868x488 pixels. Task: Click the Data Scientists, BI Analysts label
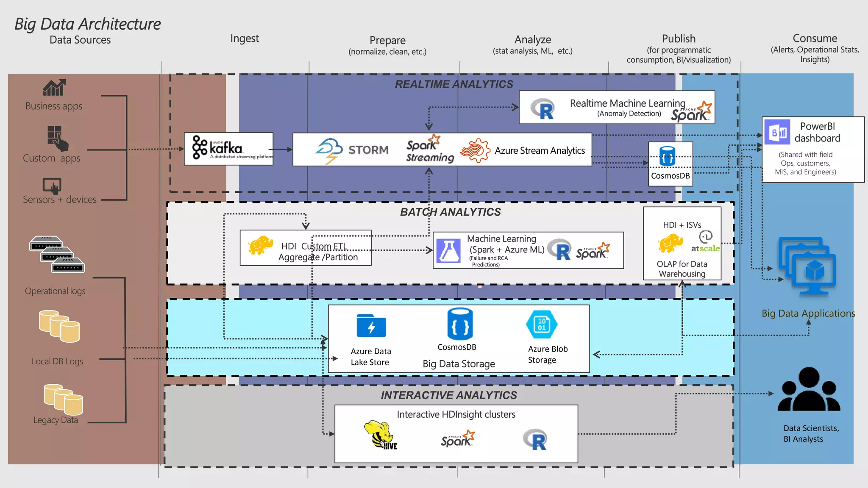pyautogui.click(x=811, y=433)
